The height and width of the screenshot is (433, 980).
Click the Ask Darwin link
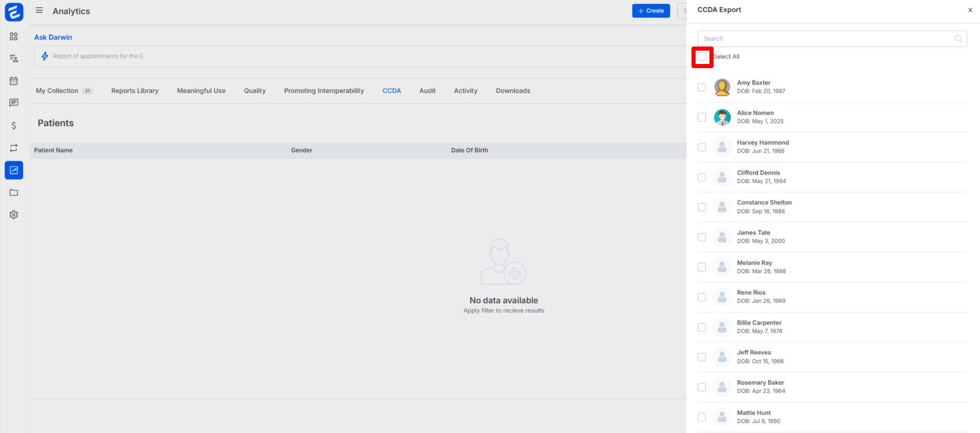pyautogui.click(x=53, y=37)
